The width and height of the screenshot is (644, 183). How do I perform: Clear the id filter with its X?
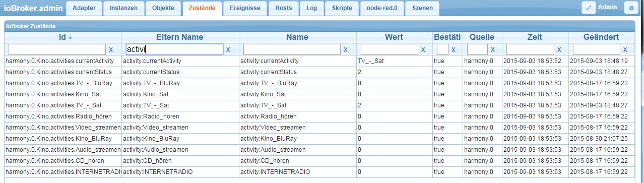point(111,49)
